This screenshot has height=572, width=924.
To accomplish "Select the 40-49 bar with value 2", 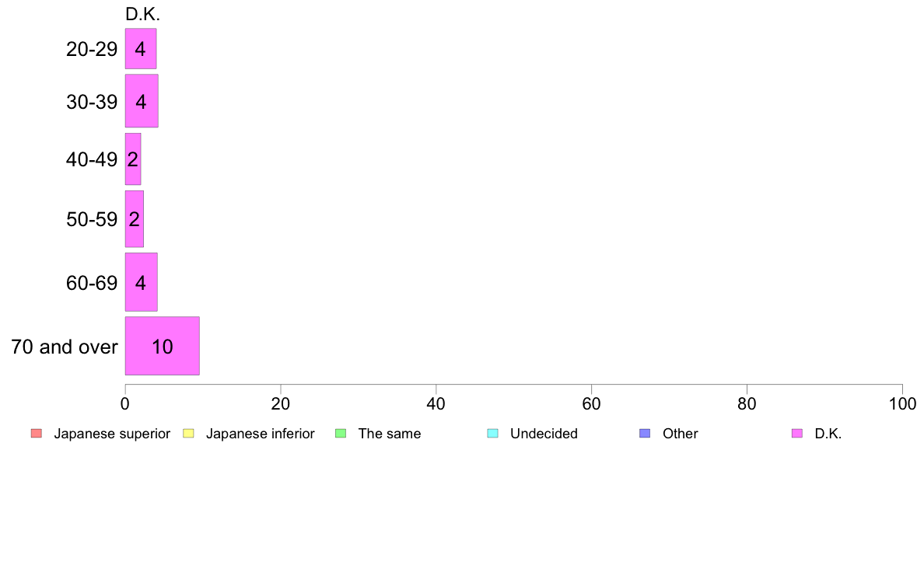I will [133, 159].
